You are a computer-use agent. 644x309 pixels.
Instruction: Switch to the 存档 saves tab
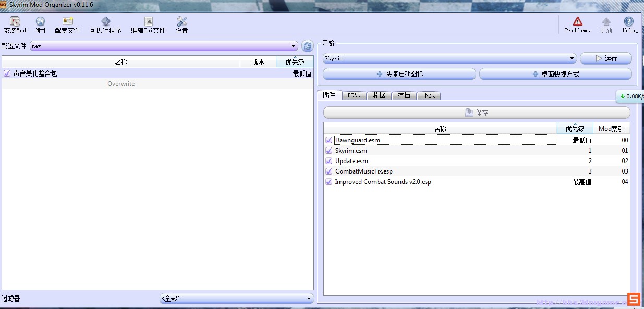[x=404, y=95]
